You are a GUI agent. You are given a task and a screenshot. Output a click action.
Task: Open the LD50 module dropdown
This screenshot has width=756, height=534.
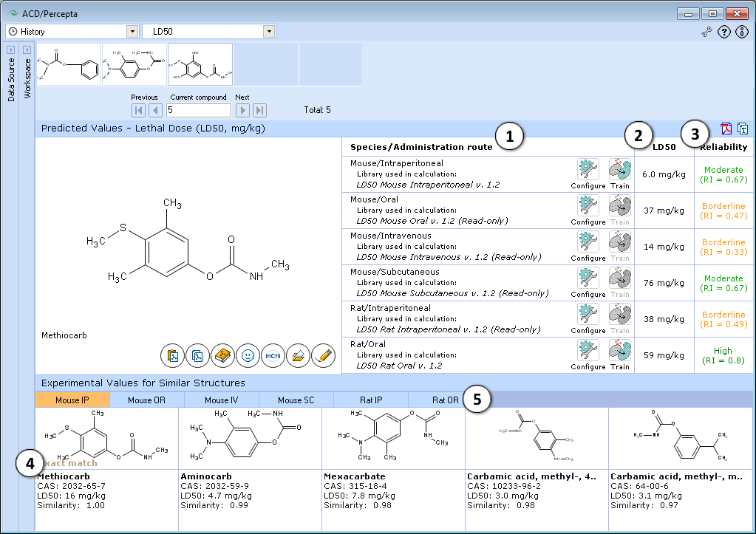click(269, 31)
